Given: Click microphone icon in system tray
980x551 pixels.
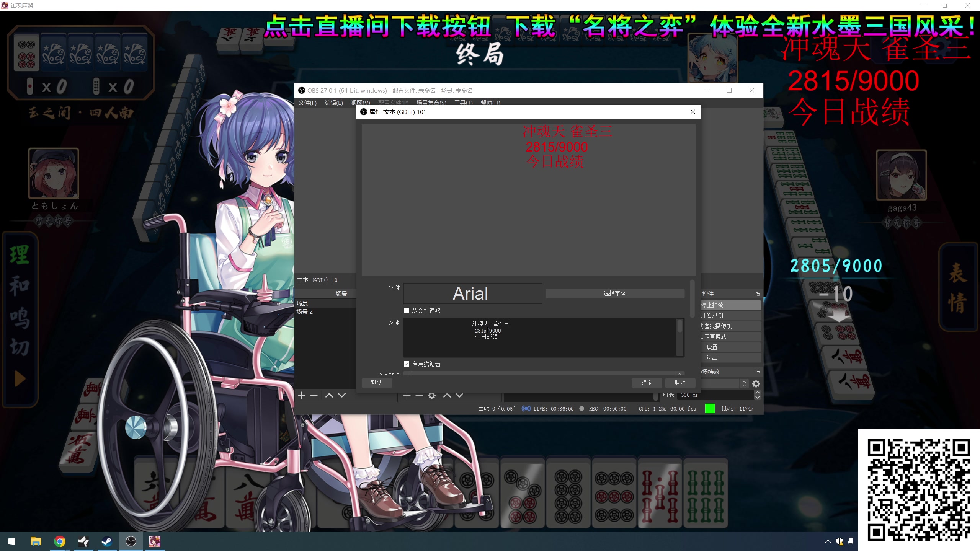Looking at the screenshot, I should pos(851,541).
